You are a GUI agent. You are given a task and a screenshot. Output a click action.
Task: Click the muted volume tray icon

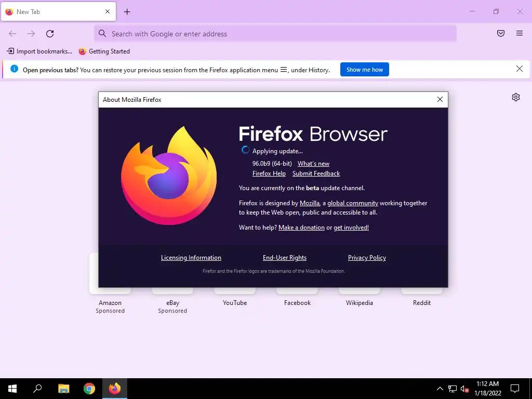tap(464, 389)
